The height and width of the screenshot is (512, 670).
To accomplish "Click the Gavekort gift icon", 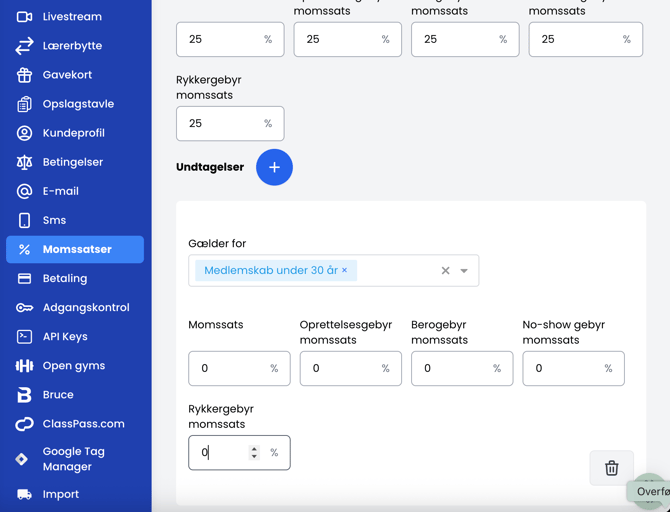I will (24, 75).
